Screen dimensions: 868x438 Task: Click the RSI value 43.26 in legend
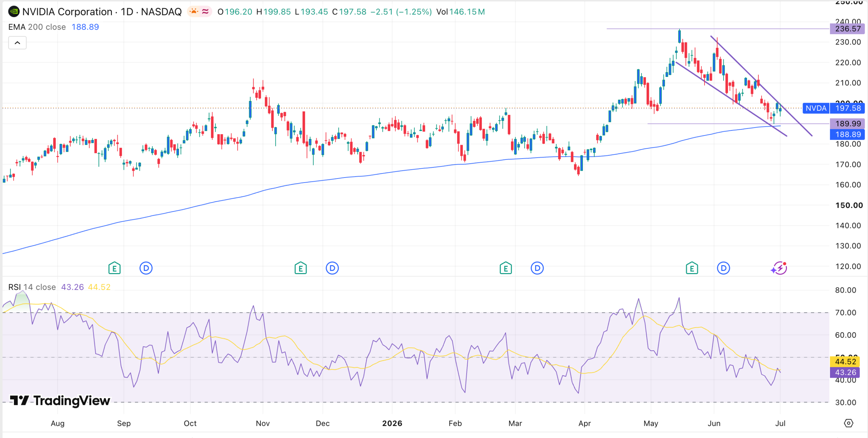(72, 287)
